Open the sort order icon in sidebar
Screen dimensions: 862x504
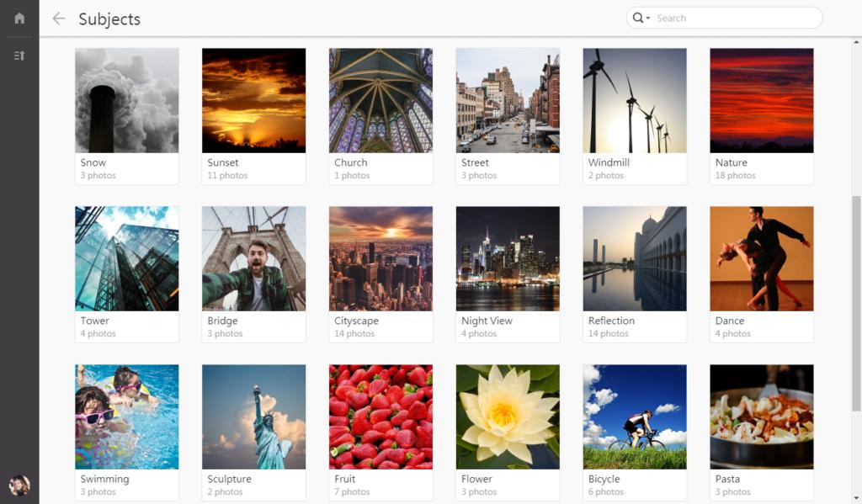pos(19,56)
